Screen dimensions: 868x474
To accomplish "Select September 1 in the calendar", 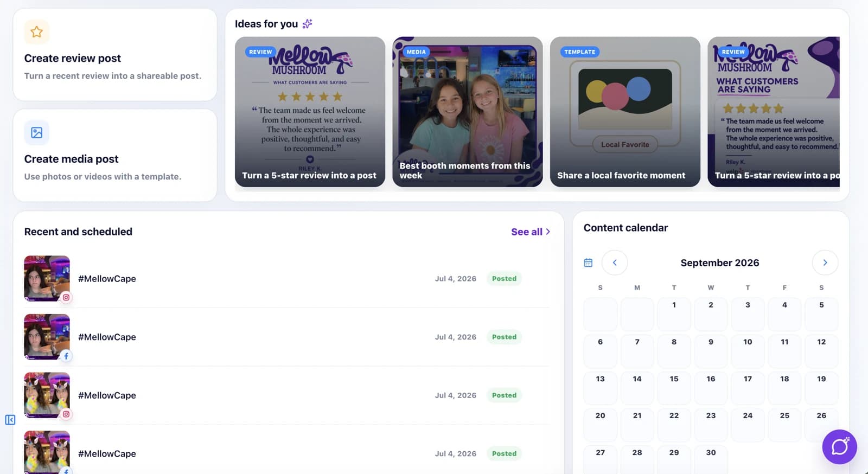I will click(674, 313).
